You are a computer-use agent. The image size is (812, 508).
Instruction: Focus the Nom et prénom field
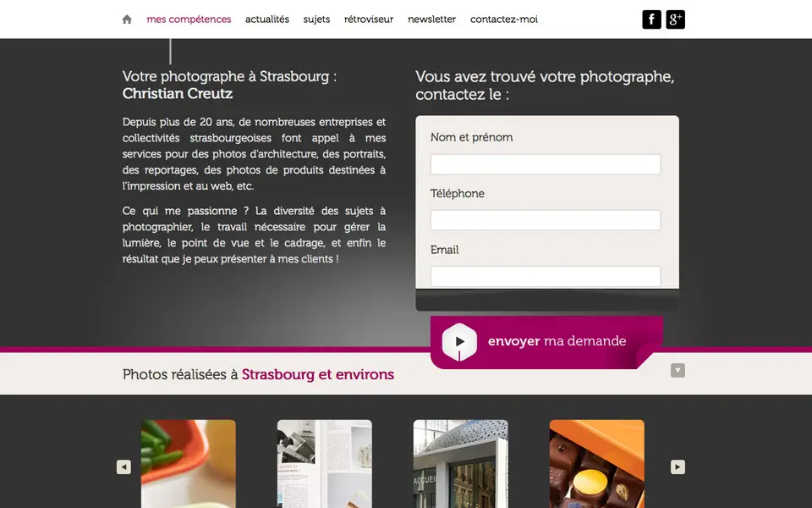tap(546, 164)
